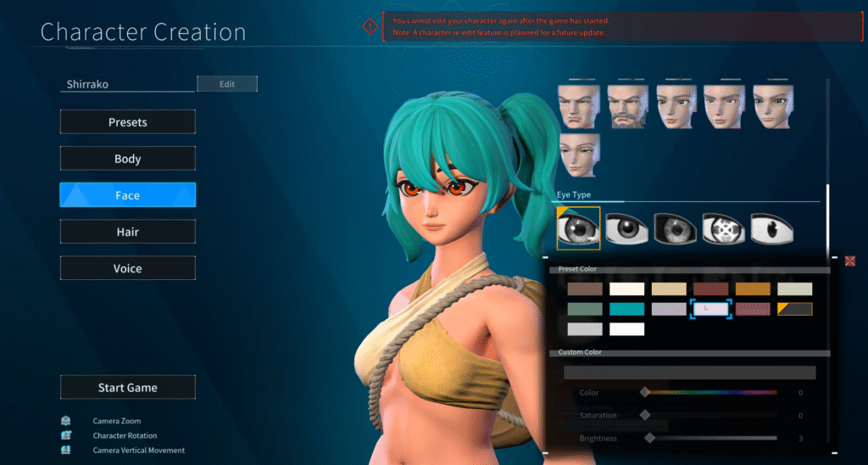Viewport: 868px width, 465px height.
Task: Pick the face preset in the second row
Action: pos(579,154)
